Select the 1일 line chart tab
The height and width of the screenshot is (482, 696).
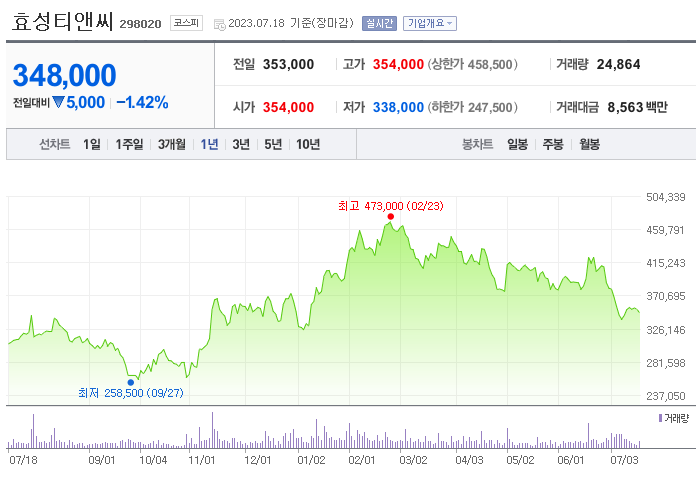click(x=92, y=144)
